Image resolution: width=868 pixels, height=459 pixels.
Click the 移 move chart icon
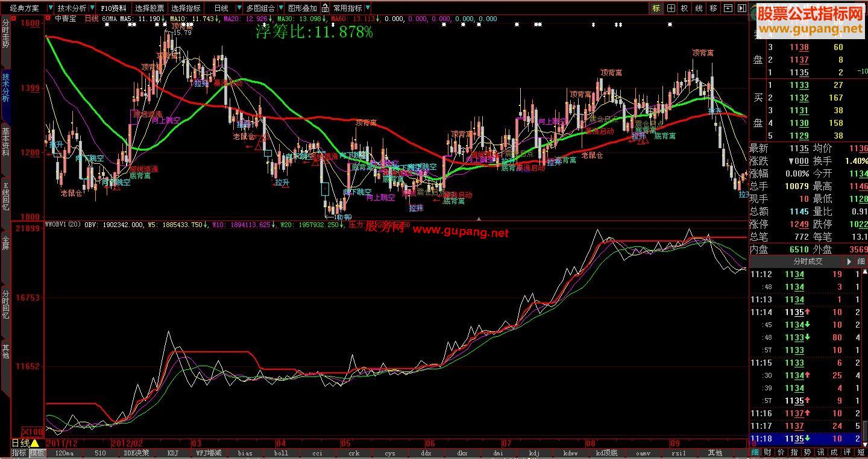714,8
